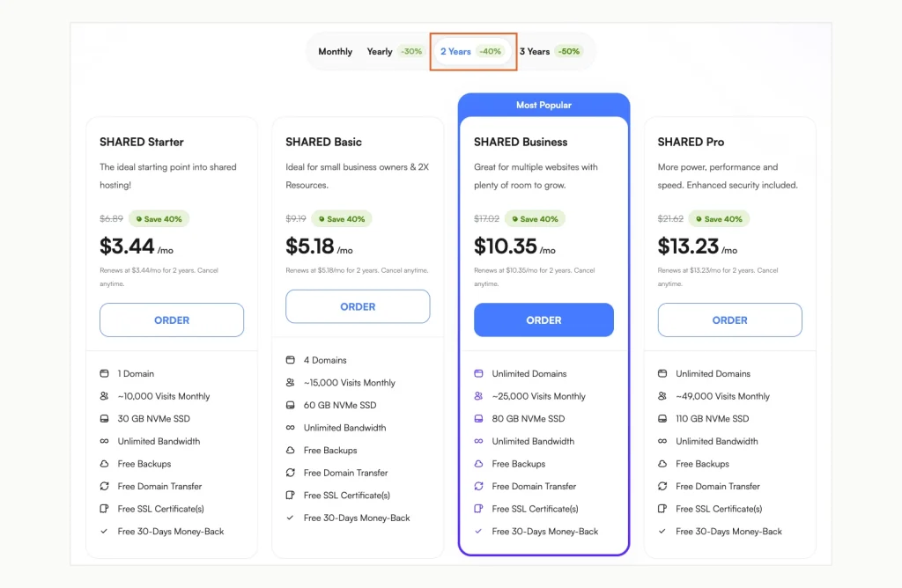This screenshot has height=588, width=902.
Task: Click the infinity icon in the Basic plan
Action: 290,428
